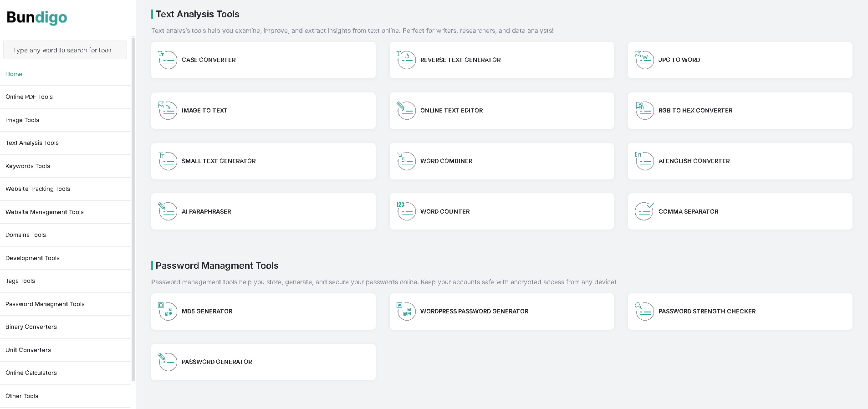Click the tool search input field

(65, 50)
